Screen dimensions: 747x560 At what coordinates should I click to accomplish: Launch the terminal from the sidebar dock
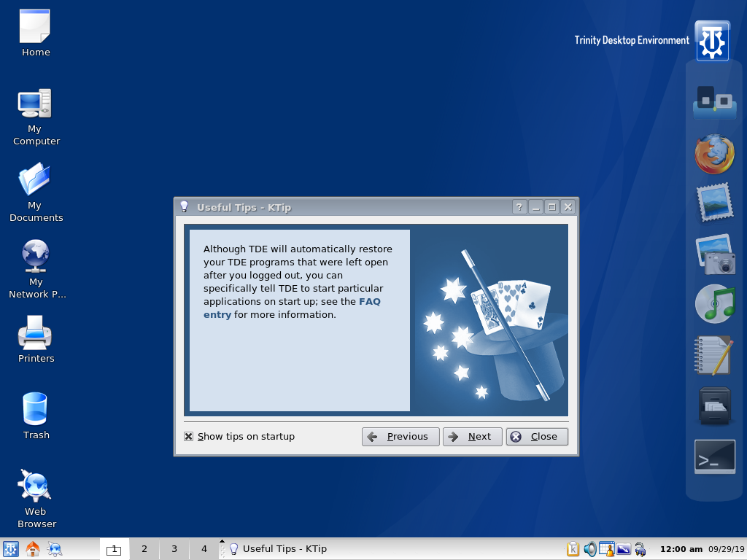[715, 456]
